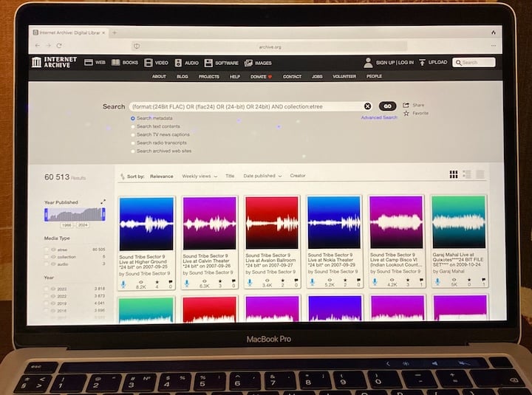Click the user avatar icon

368,63
